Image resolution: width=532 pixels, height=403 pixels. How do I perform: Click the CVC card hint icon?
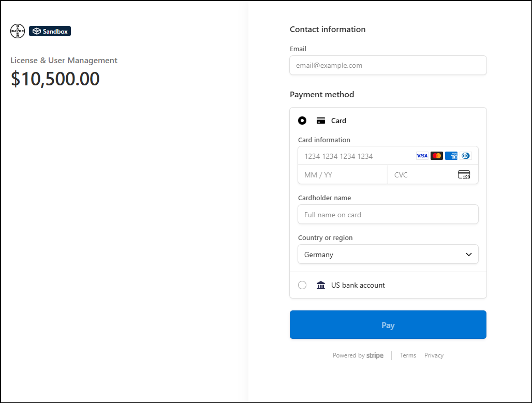[x=464, y=175]
